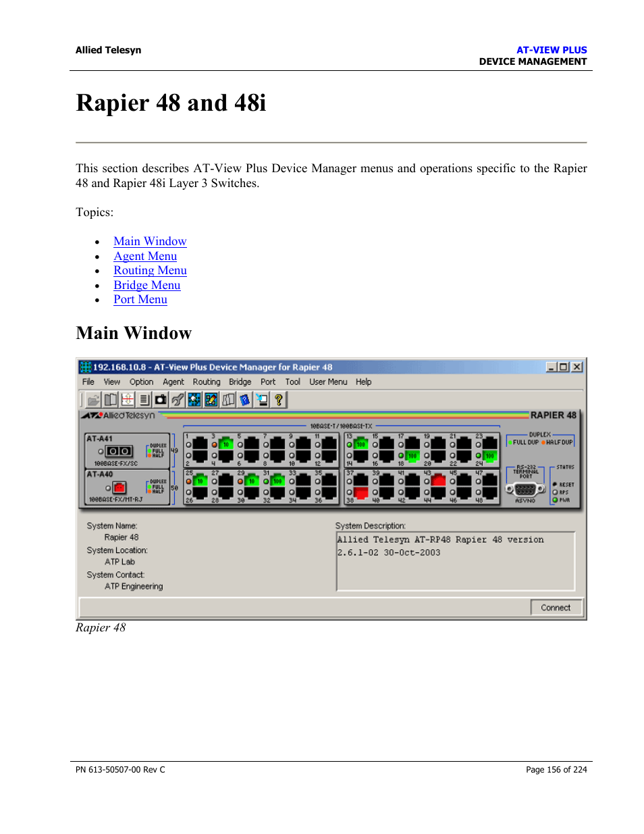Screen dimensions: 644x834
Task: Follow the Routing Menu topic link
Action: click(x=150, y=270)
